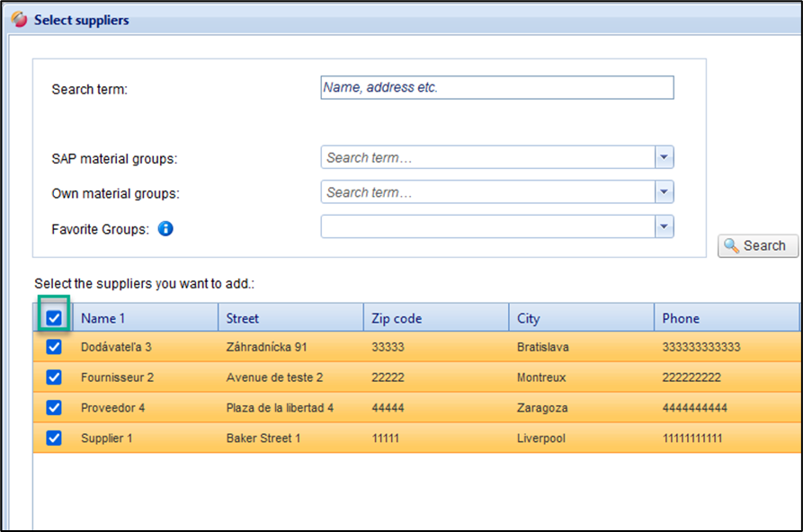Deselect the Proveedor 4 checkbox
Image resolution: width=803 pixels, height=532 pixels.
[x=54, y=407]
